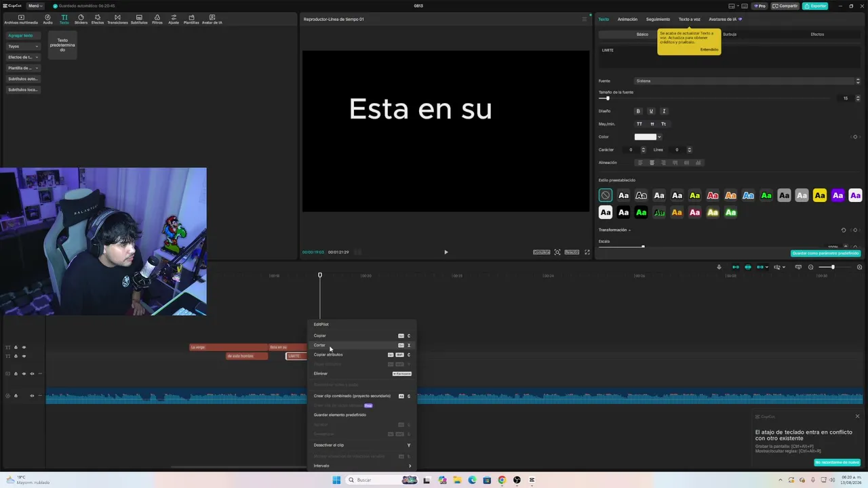
Task: Select the yellow background Aa preset style
Action: [x=820, y=195]
